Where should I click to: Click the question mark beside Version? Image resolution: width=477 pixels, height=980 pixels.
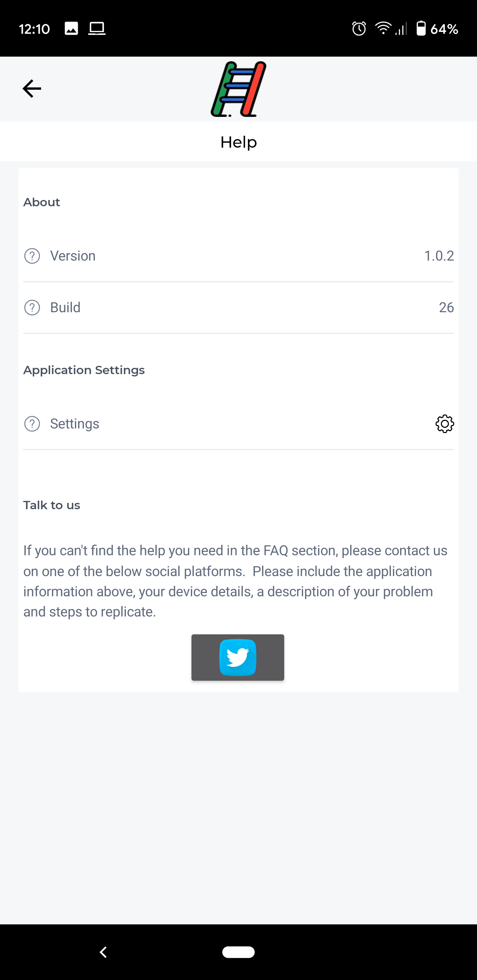(x=32, y=256)
